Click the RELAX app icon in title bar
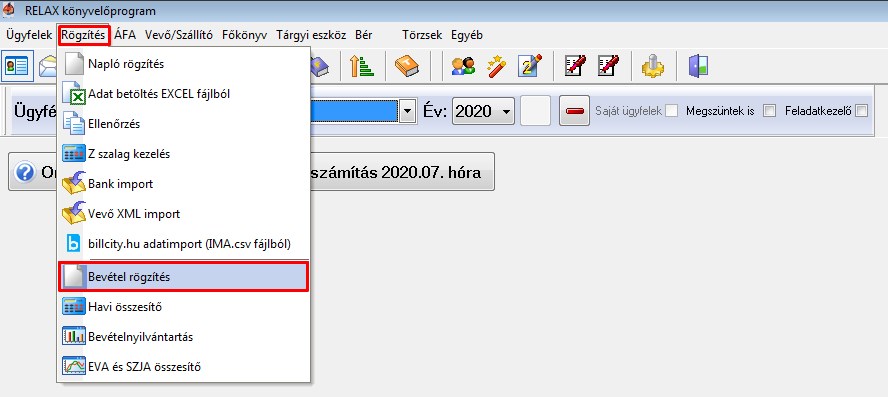 pos(8,10)
